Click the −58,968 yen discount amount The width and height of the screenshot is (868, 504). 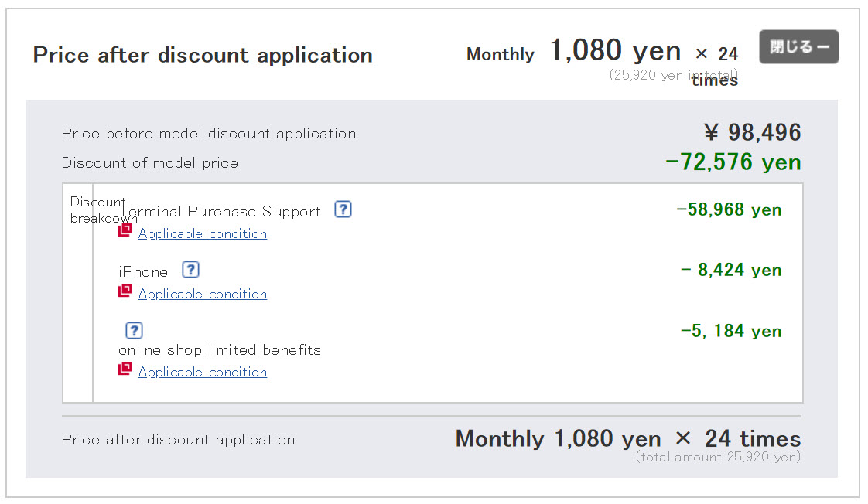pyautogui.click(x=729, y=209)
